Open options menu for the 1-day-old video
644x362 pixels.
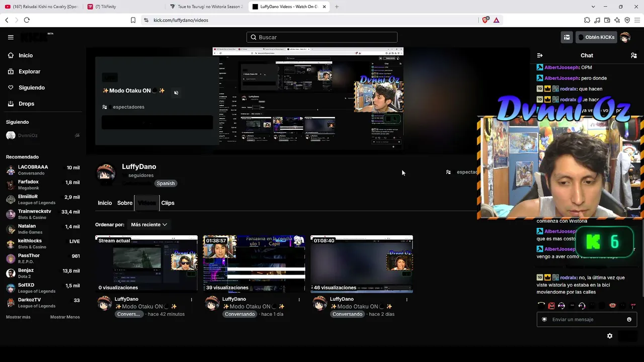click(x=299, y=300)
